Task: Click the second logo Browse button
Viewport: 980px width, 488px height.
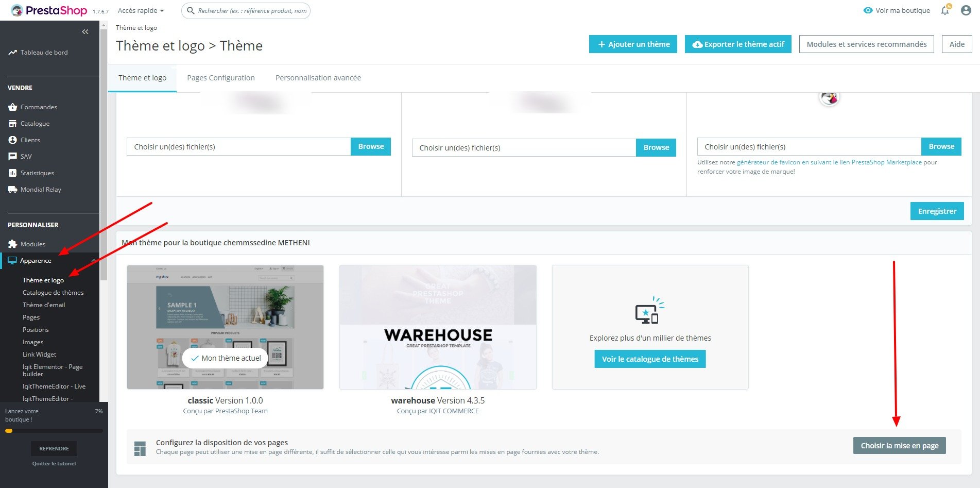Action: click(x=656, y=147)
